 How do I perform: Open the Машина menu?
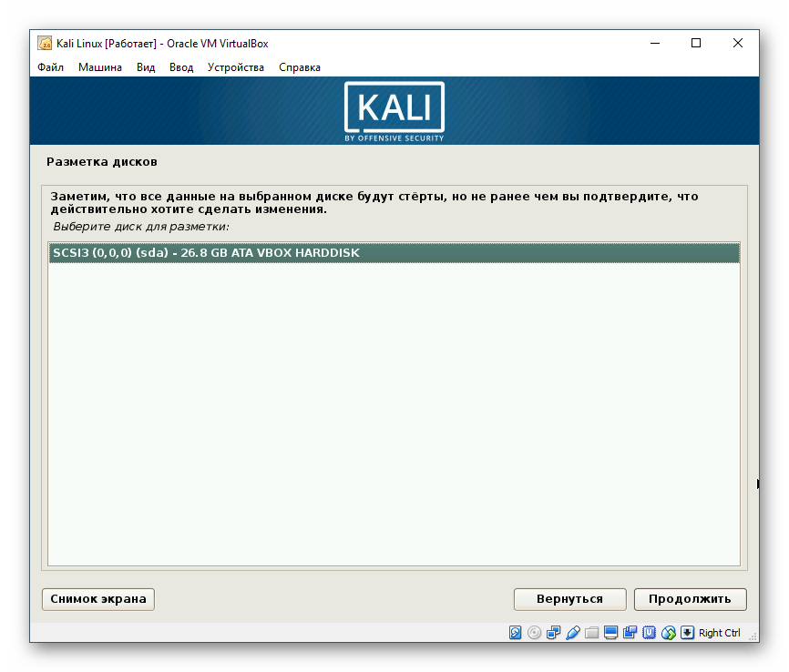[101, 66]
